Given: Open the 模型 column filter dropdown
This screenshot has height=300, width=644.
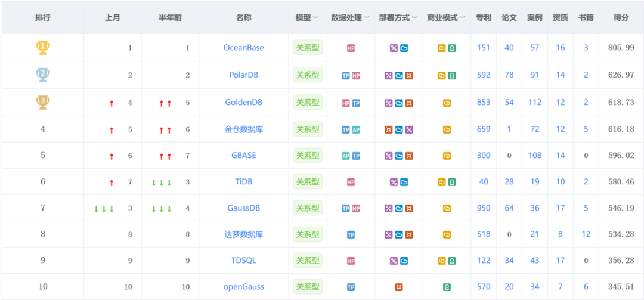Looking at the screenshot, I should coord(315,18).
